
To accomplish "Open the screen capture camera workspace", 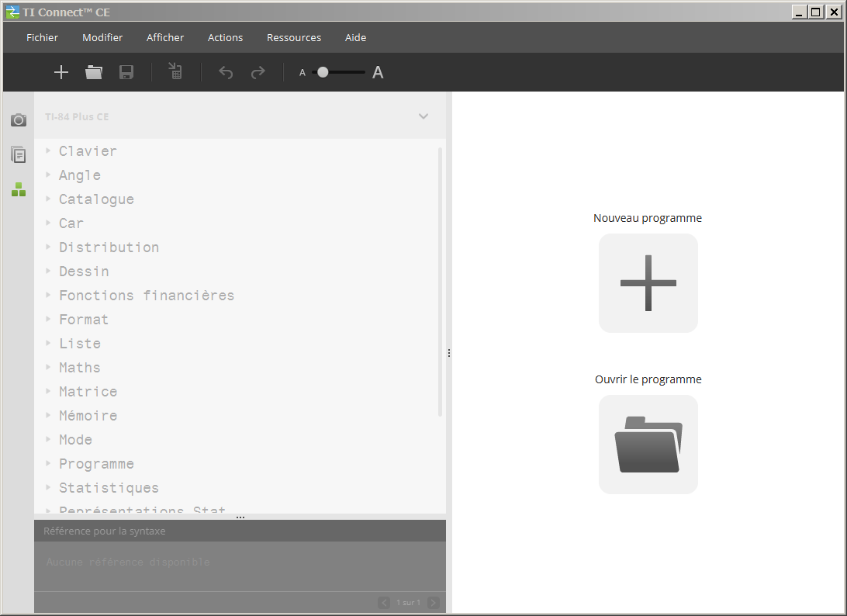I will (19, 120).
